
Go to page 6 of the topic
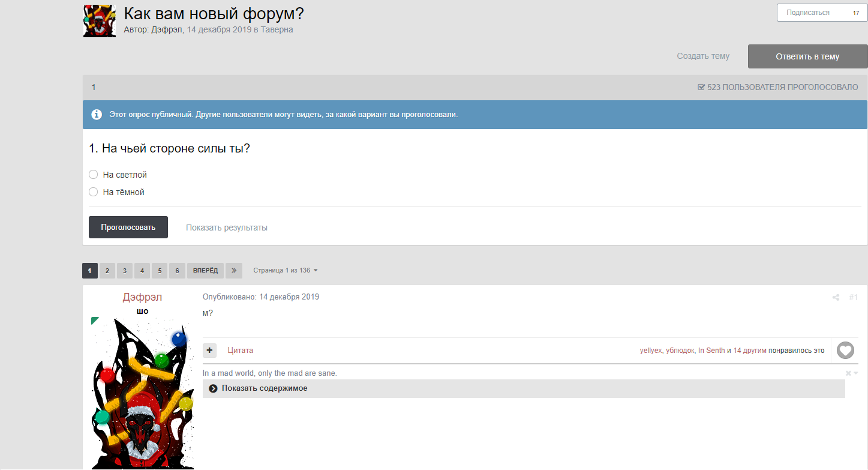pos(177,271)
